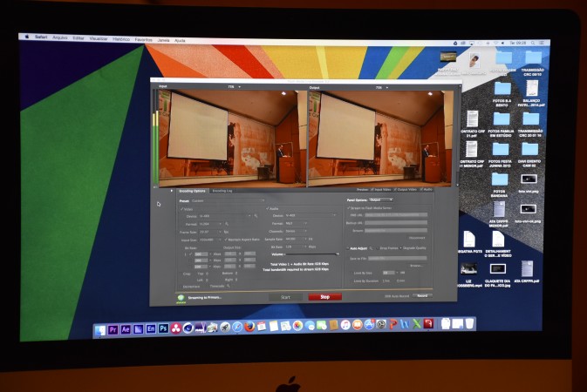
Task: Toggle the Video encoding checkbox
Action: point(182,209)
